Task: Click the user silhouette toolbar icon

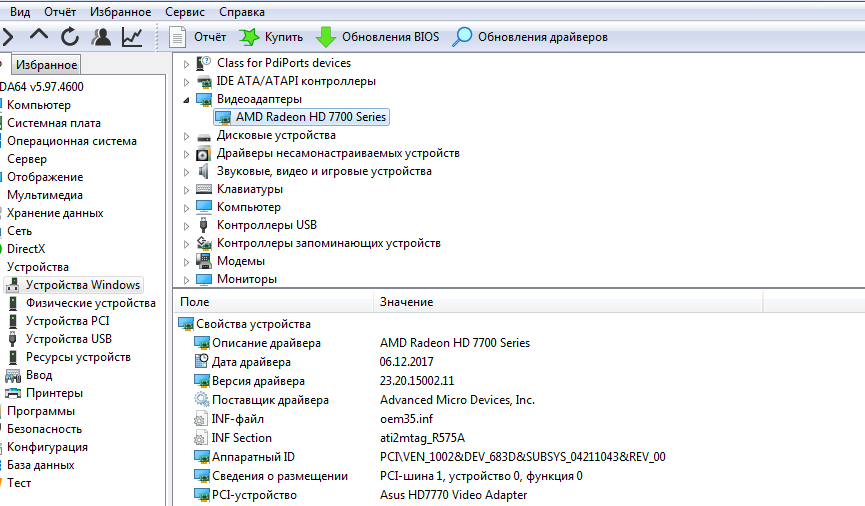Action: [x=101, y=37]
